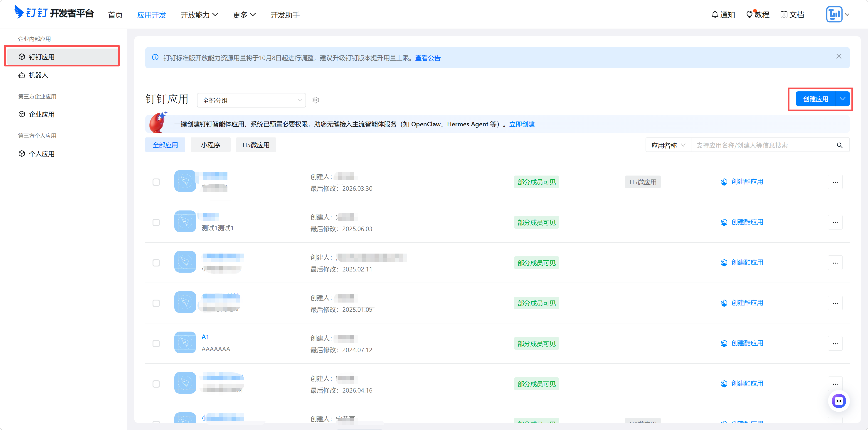Screen dimensions: 868x430
Task: Click app icon for the A1 application
Action: coord(185,342)
